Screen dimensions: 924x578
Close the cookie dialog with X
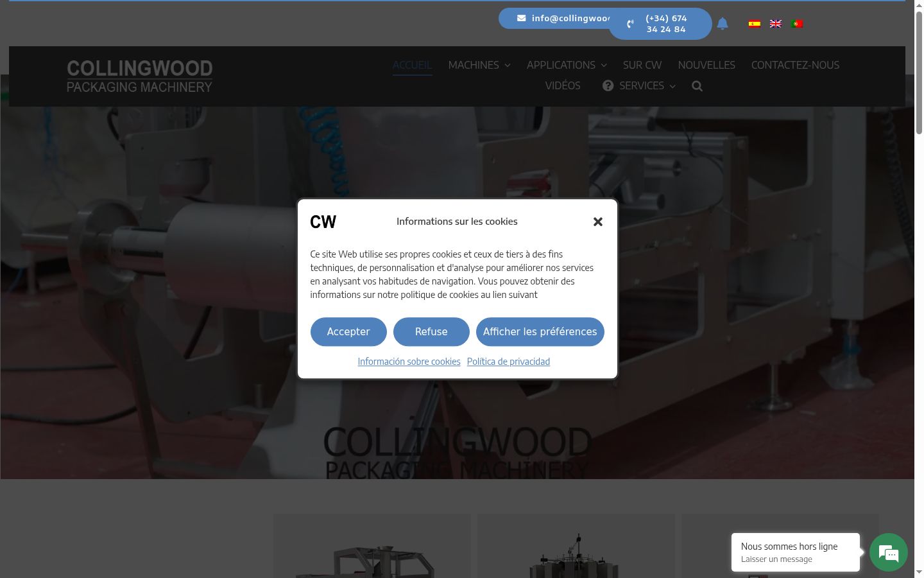[598, 222]
